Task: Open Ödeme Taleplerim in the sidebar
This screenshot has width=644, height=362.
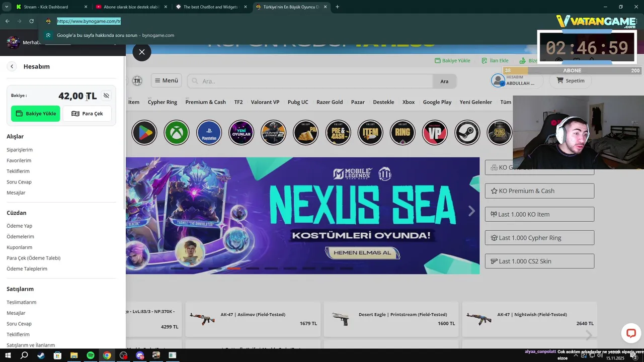Action: pyautogui.click(x=27, y=268)
